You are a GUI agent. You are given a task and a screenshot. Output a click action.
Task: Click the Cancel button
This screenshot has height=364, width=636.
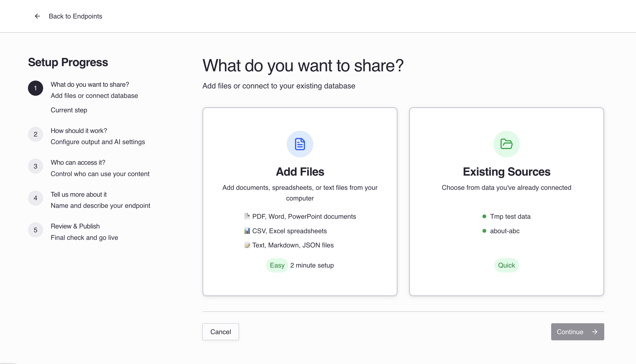220,332
